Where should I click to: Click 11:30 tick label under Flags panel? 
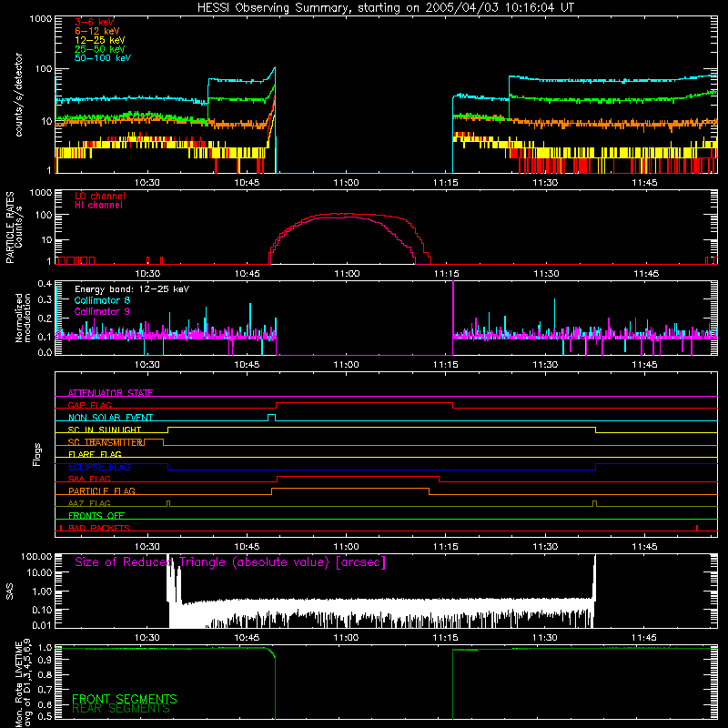tap(545, 547)
